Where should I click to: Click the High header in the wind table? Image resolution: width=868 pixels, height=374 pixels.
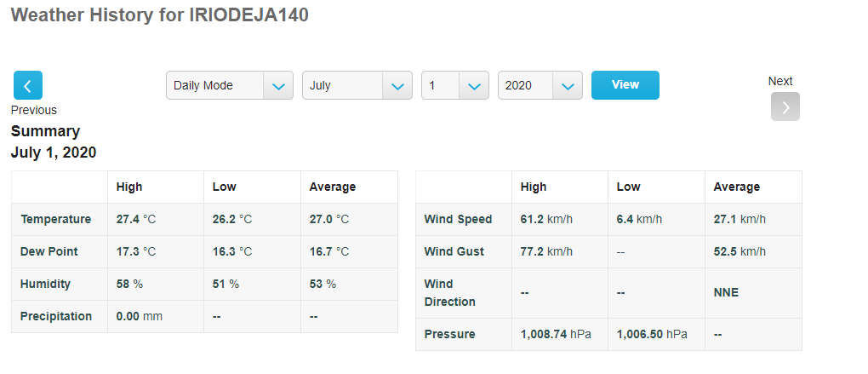coord(533,187)
